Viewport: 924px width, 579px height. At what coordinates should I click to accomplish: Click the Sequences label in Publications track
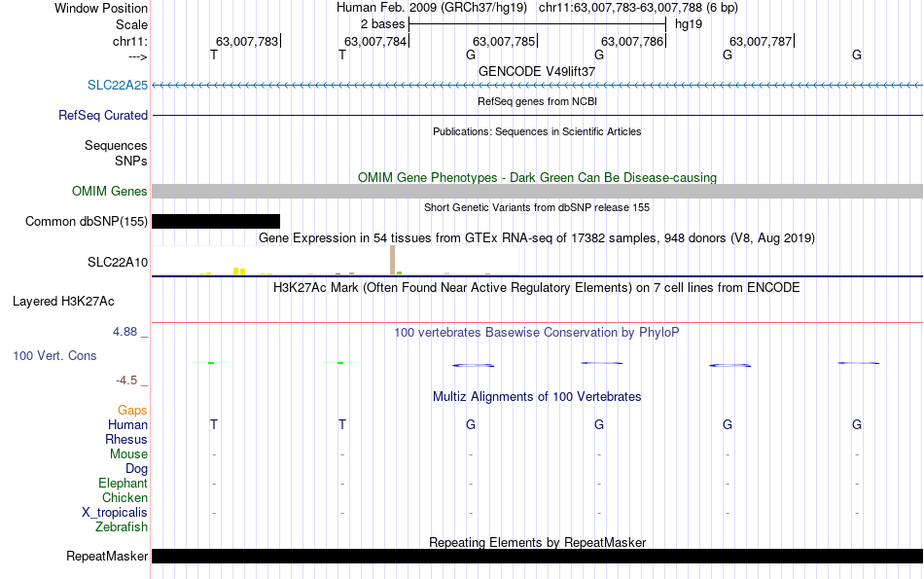[116, 145]
